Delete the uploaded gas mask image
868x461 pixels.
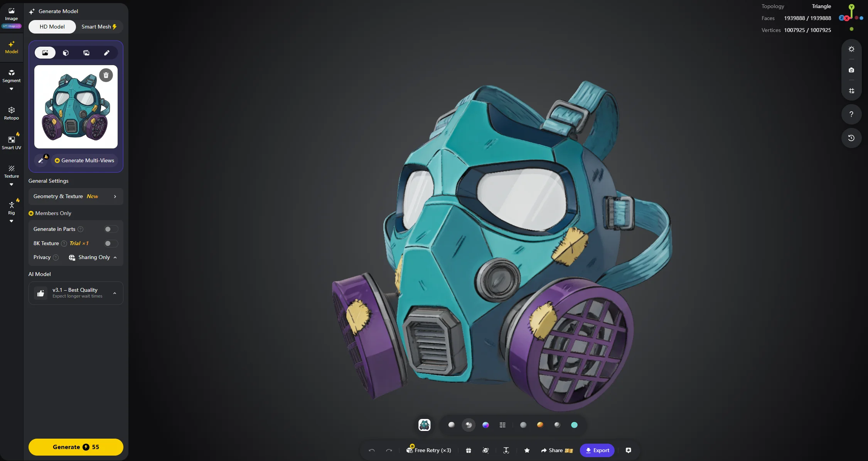[106, 75]
